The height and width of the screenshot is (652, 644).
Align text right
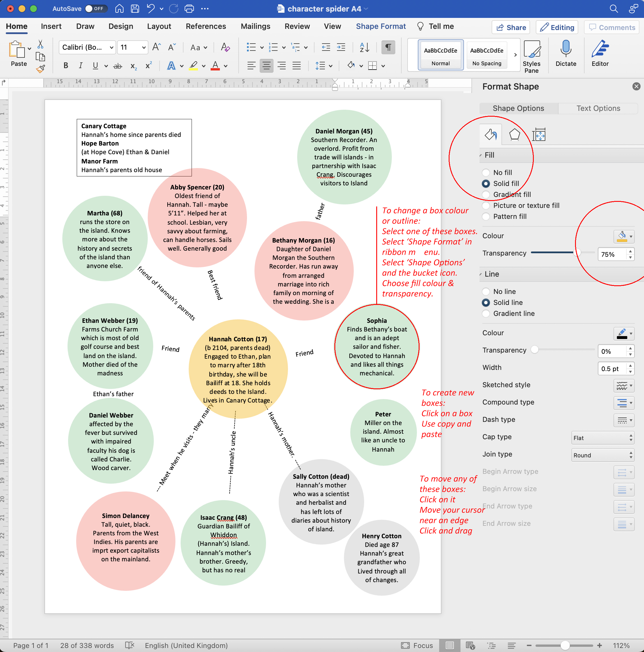tap(282, 66)
